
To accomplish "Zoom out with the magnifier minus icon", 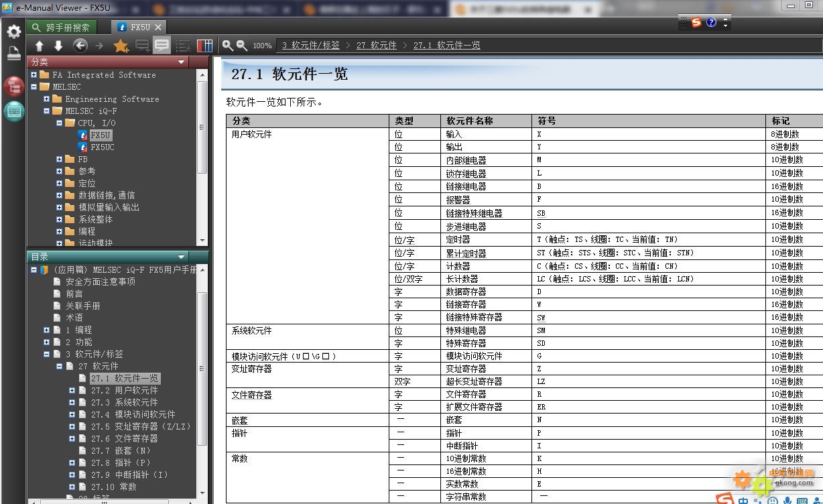I will pos(242,45).
